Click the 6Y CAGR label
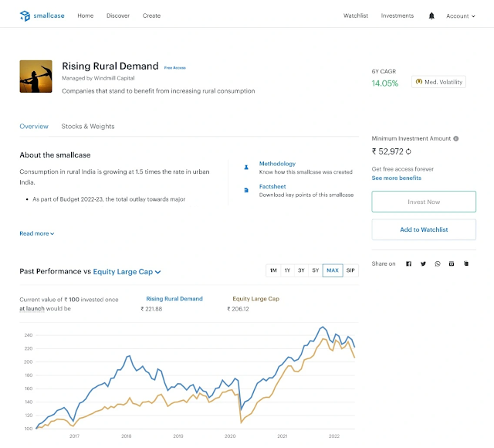Image resolution: width=494 pixels, height=448 pixels. (384, 72)
